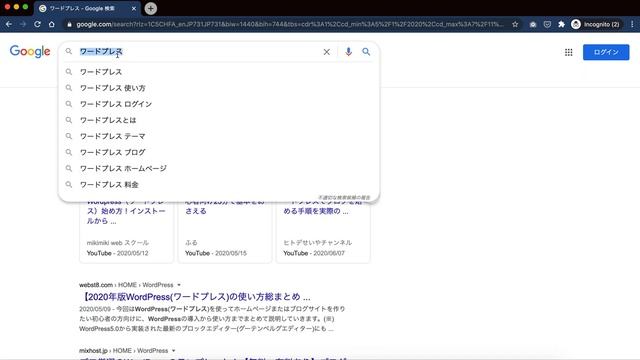The width and height of the screenshot is (640, 360).
Task: Start voice search with microphone icon
Action: click(x=348, y=52)
